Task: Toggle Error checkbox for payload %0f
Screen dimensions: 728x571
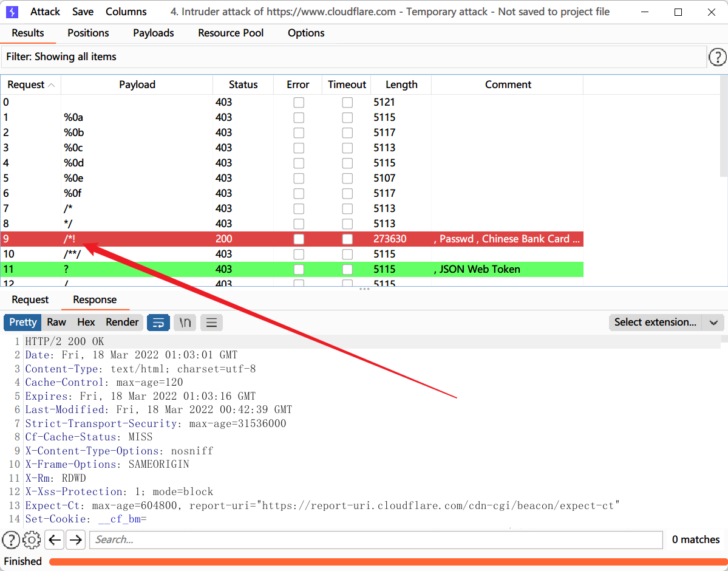Action: [x=299, y=193]
